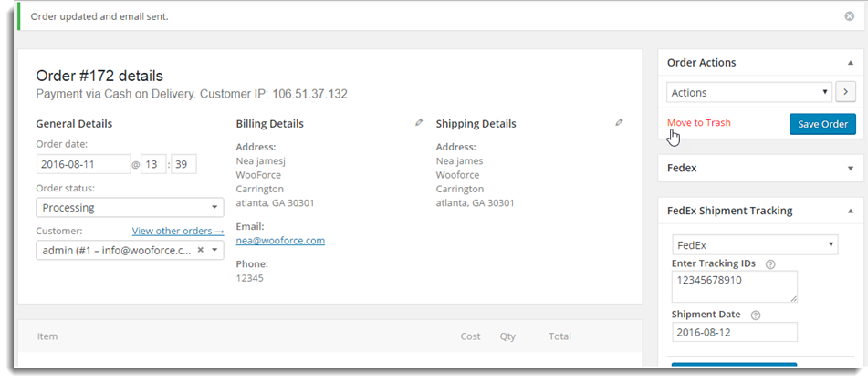
Task: Click the order date field
Action: tap(83, 164)
